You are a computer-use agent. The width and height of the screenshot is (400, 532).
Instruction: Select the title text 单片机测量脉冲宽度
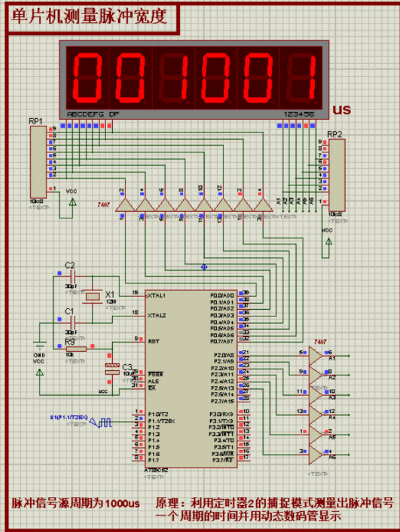click(89, 17)
